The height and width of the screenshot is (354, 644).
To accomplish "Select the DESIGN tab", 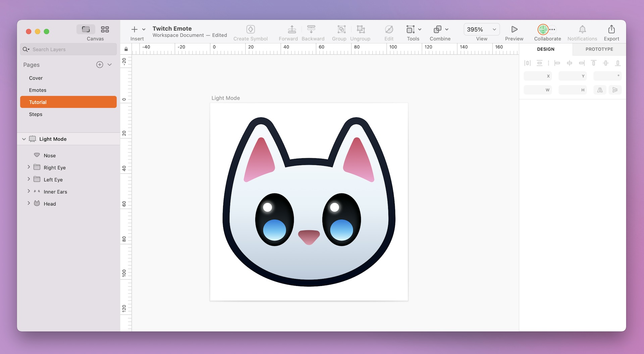I will 546,49.
